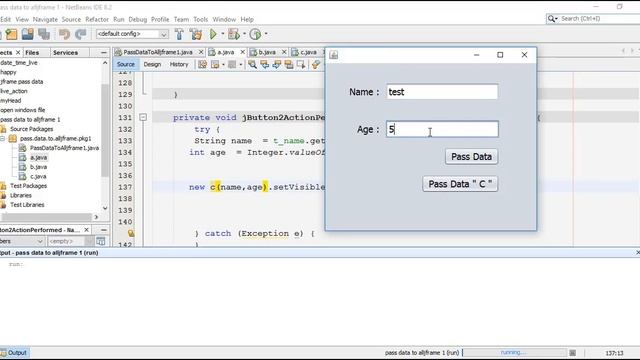Select the Source Packages node
Screen dimensions: 640x360
31,129
